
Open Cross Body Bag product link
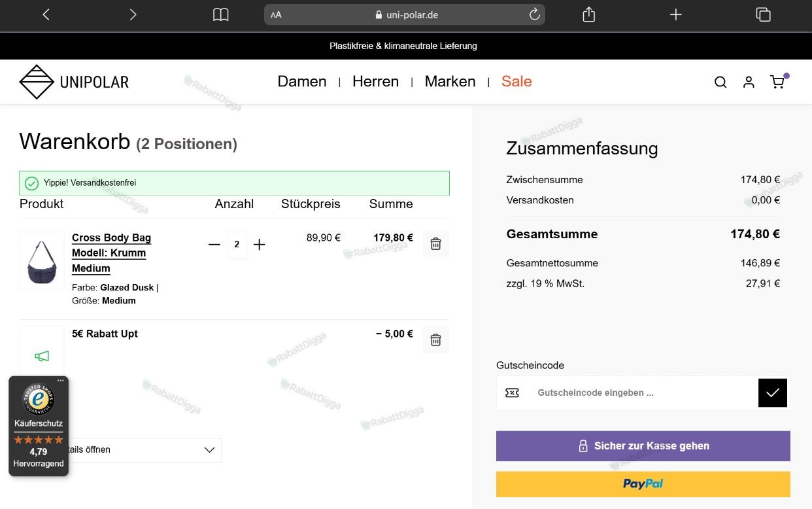tap(111, 253)
